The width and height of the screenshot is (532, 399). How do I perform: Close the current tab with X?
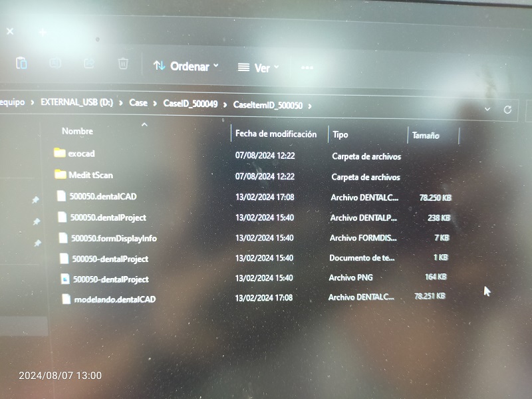pyautogui.click(x=10, y=31)
